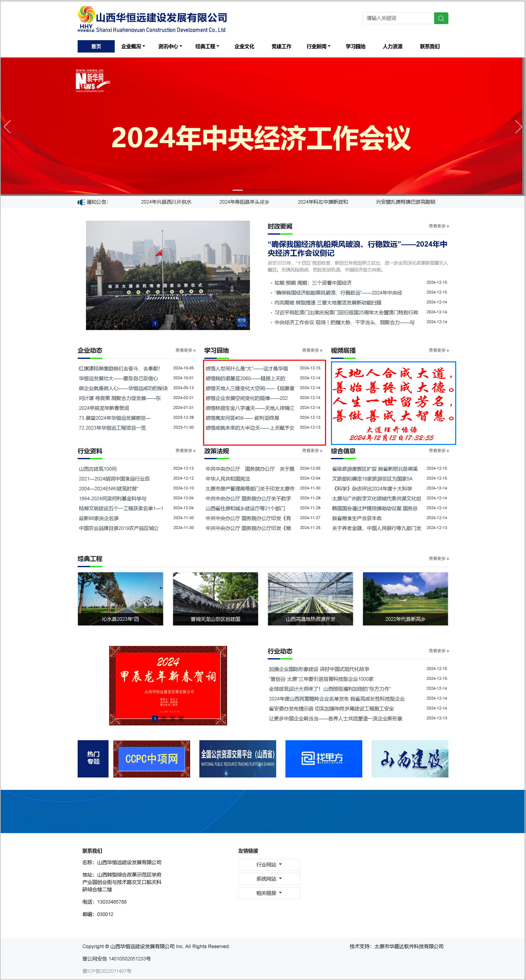Click 查看更多 next to 时政要闻
Image resolution: width=526 pixels, height=980 pixels.
438,226
